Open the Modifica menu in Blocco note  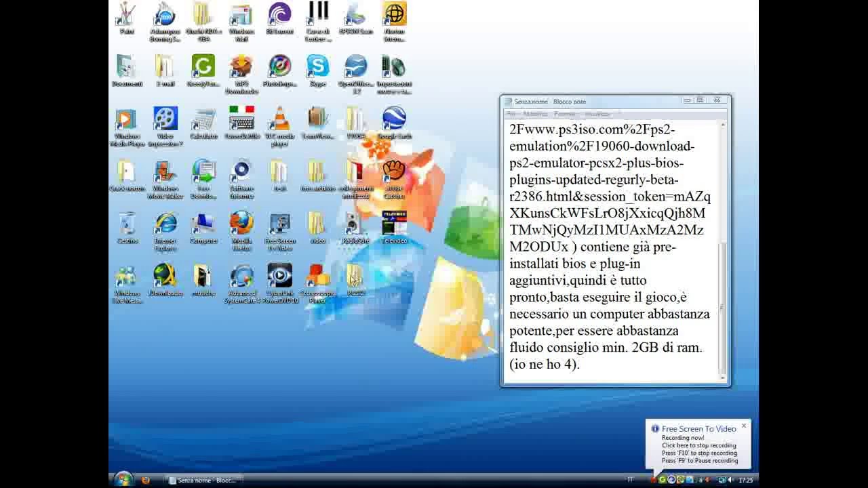535,114
